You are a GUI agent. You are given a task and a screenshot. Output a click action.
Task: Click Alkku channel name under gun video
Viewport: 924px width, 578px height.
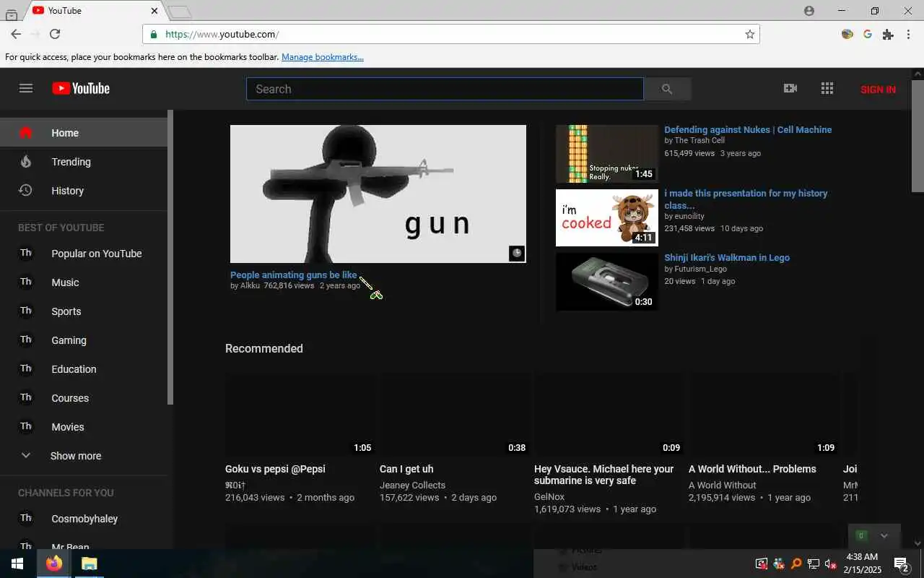pos(250,285)
